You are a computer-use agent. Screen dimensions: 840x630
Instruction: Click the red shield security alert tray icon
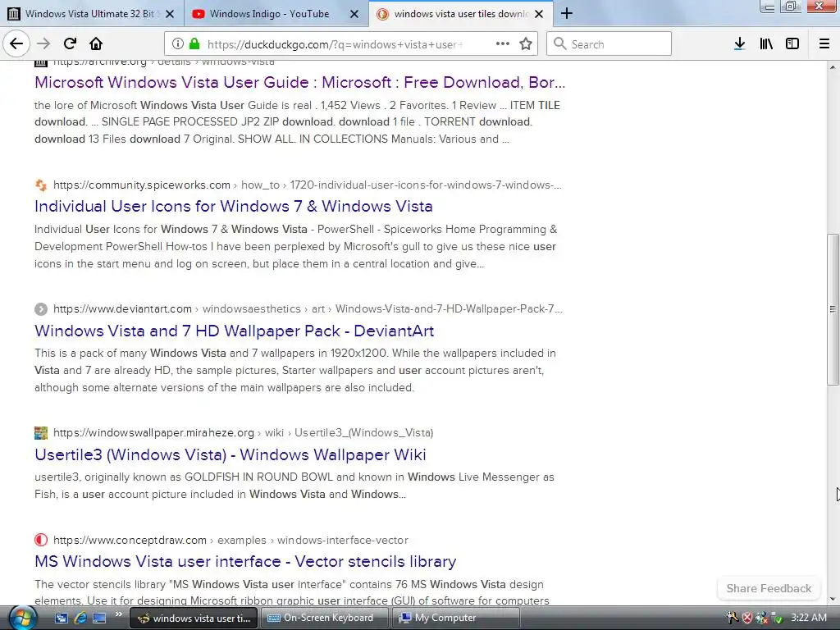point(747,619)
